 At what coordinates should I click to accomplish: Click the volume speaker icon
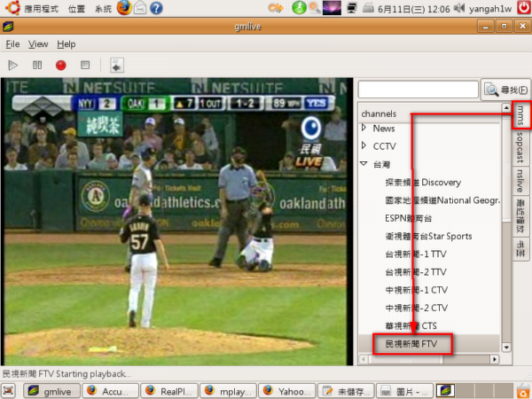click(459, 7)
